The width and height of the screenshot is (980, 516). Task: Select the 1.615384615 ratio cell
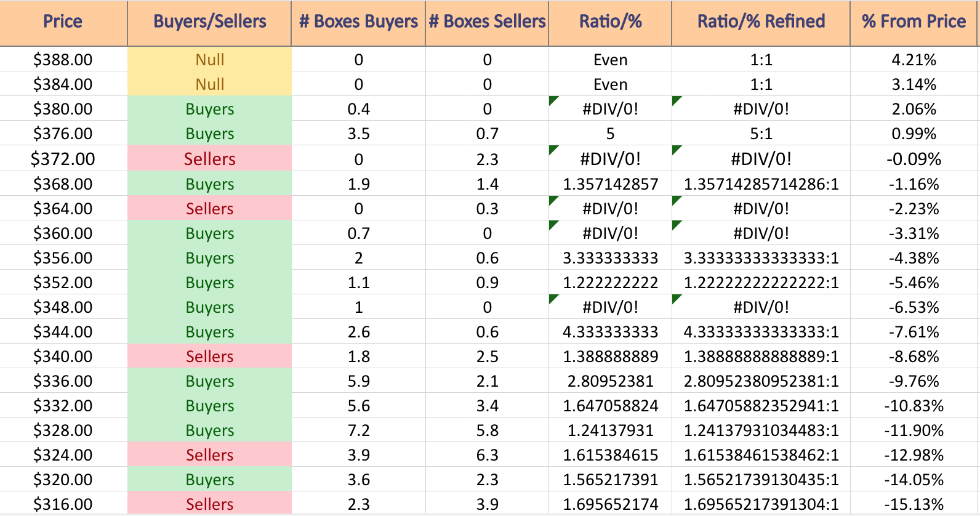click(610, 455)
